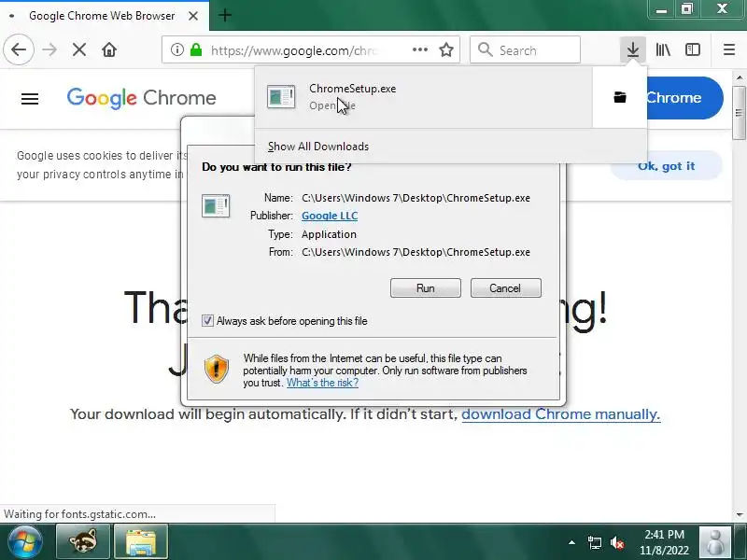Click the Google Chrome logo
The image size is (747, 560).
pyautogui.click(x=141, y=98)
